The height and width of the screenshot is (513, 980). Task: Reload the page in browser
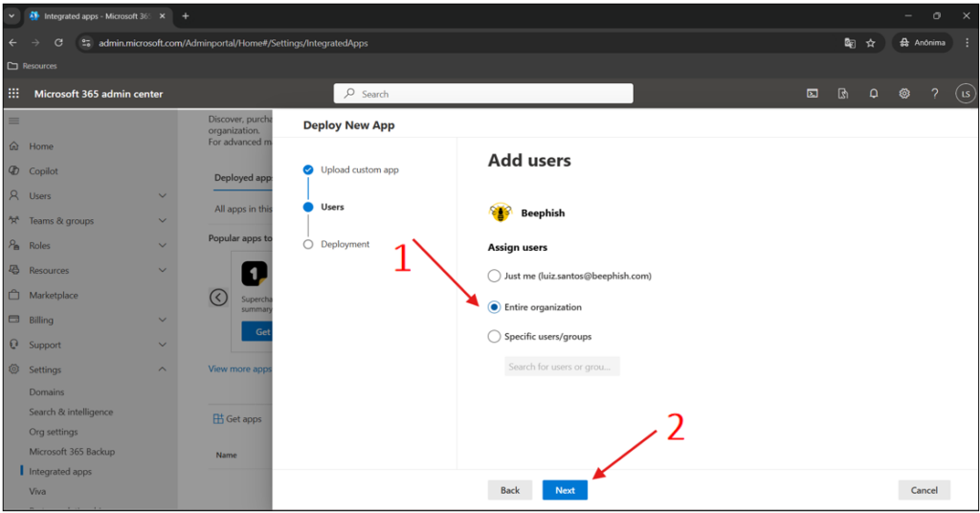(58, 42)
